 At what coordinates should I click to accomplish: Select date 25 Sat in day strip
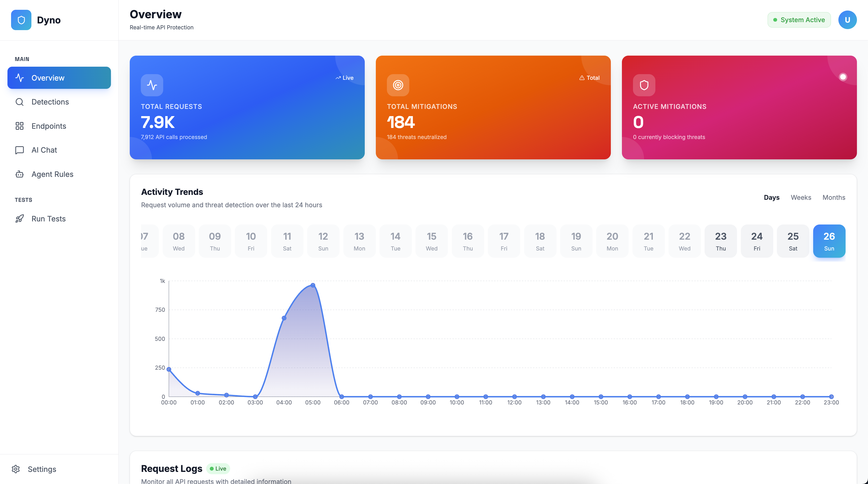point(793,241)
